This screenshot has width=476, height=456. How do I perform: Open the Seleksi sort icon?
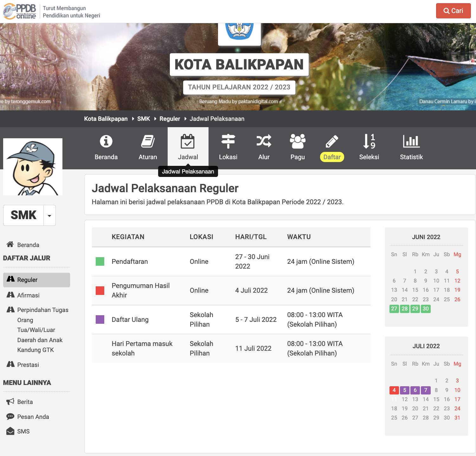[369, 141]
